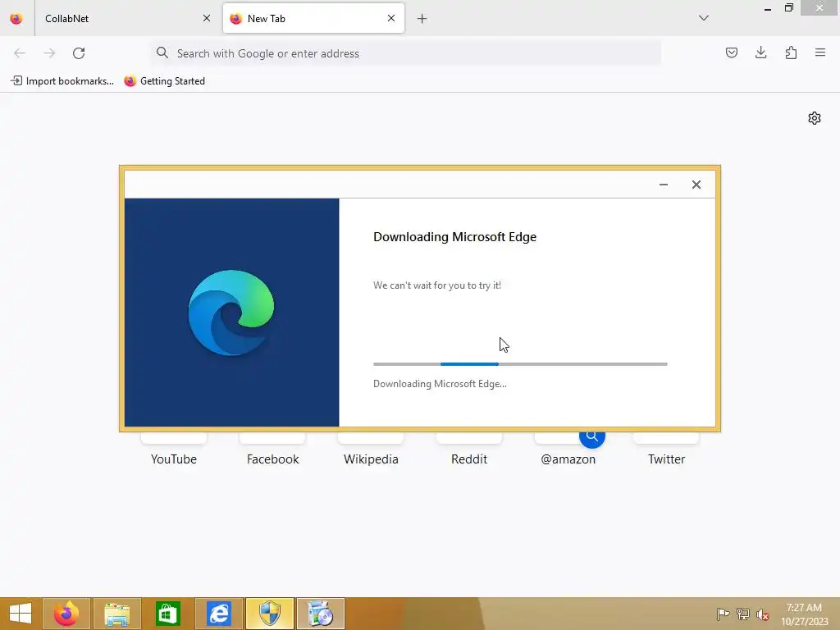Open the Firefox application menu

[x=820, y=52]
